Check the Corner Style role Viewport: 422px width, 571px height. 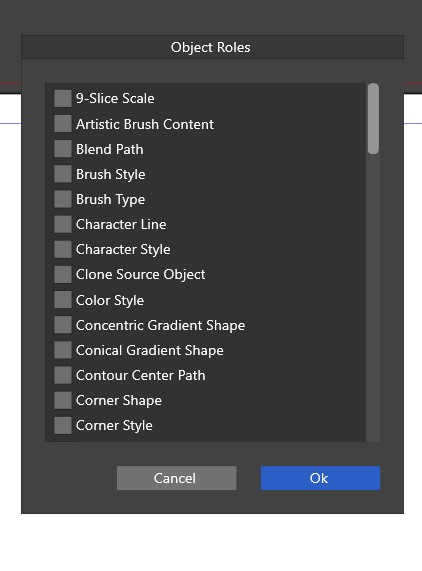[x=63, y=425]
